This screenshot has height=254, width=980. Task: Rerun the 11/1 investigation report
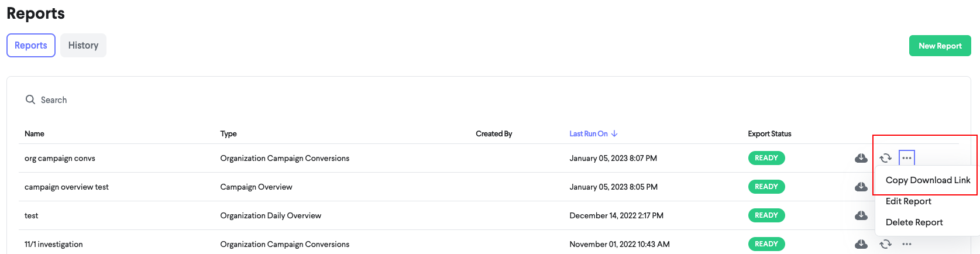tap(885, 244)
